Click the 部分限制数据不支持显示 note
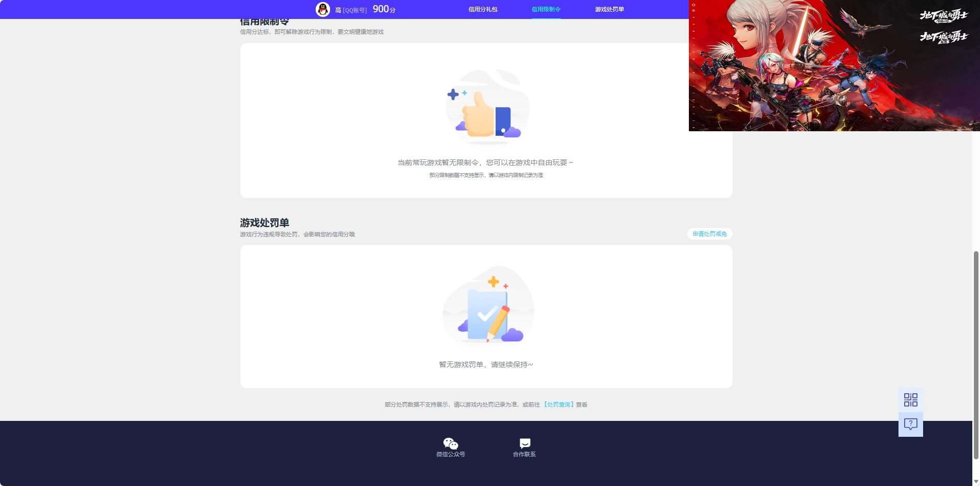 click(486, 175)
